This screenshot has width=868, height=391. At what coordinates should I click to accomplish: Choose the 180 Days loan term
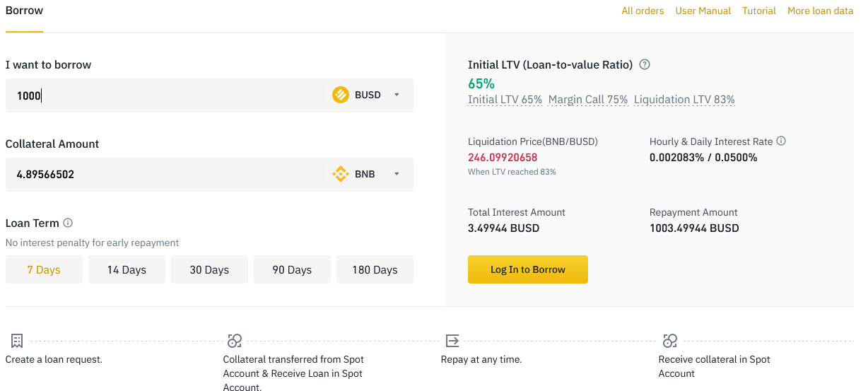375,269
